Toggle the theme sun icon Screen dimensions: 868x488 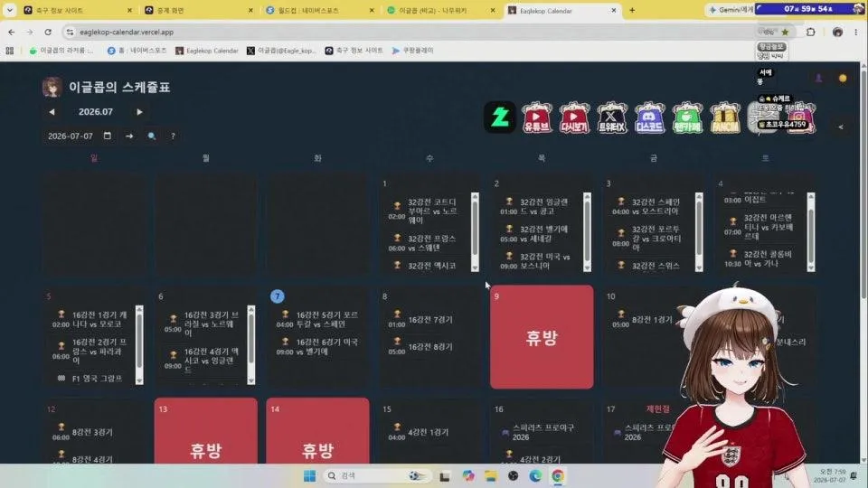[x=843, y=78]
